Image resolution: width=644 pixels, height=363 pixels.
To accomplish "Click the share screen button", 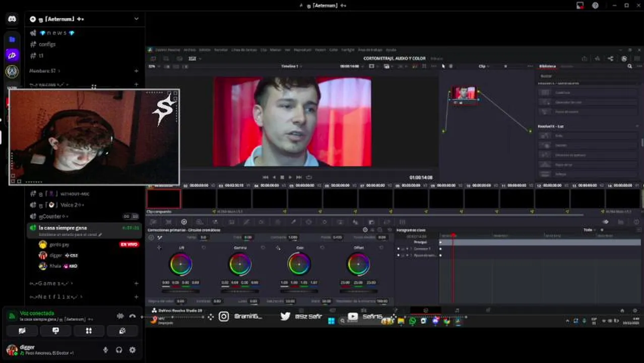I will click(x=55, y=331).
